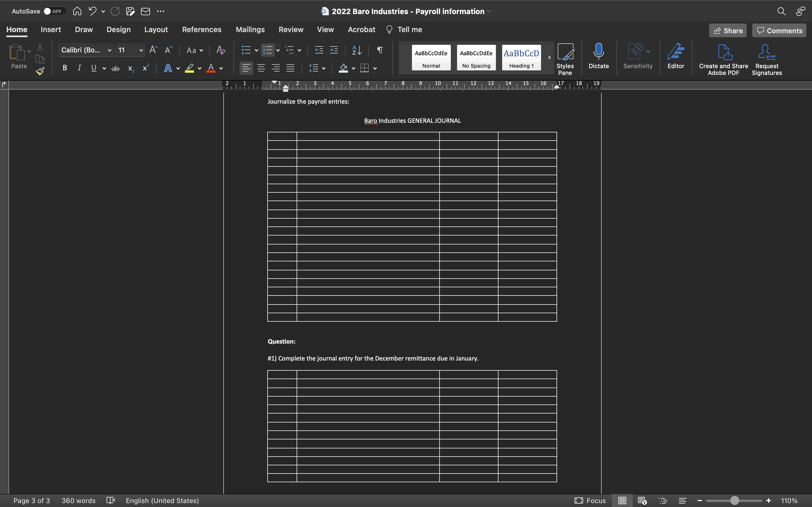The height and width of the screenshot is (507, 812).
Task: Open the Mailings tab
Action: [250, 30]
